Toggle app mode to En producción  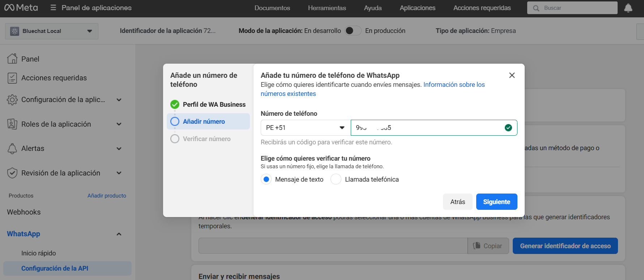pyautogui.click(x=353, y=31)
